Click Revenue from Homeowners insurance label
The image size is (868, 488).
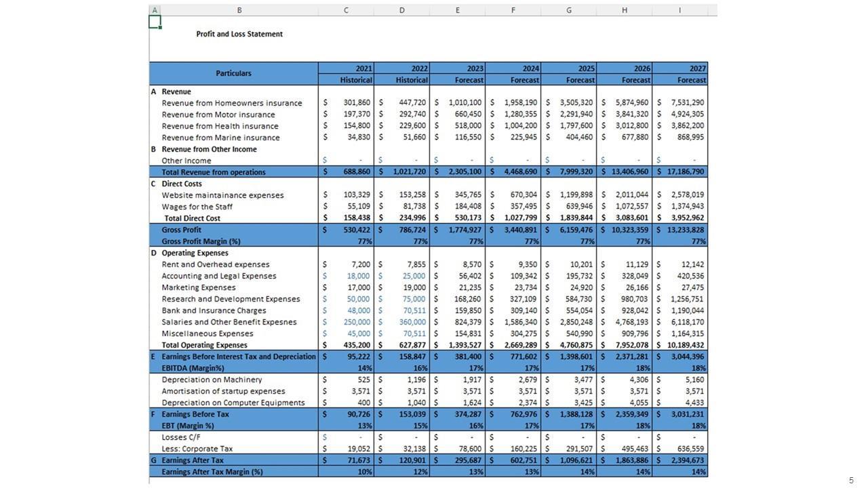pyautogui.click(x=231, y=103)
